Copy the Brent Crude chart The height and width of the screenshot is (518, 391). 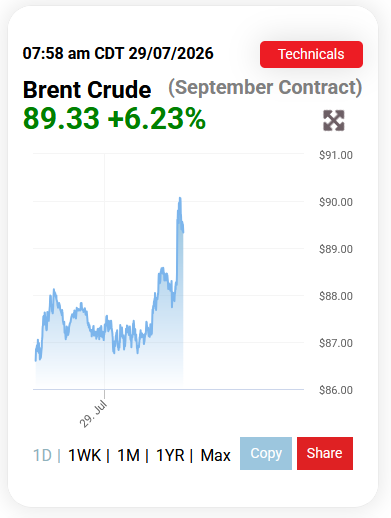266,453
